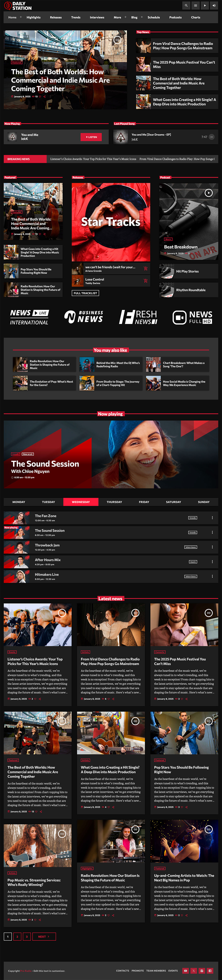This screenshot has height=980, width=222.
Task: Open the Podcasts menu item
Action: coord(176,17)
